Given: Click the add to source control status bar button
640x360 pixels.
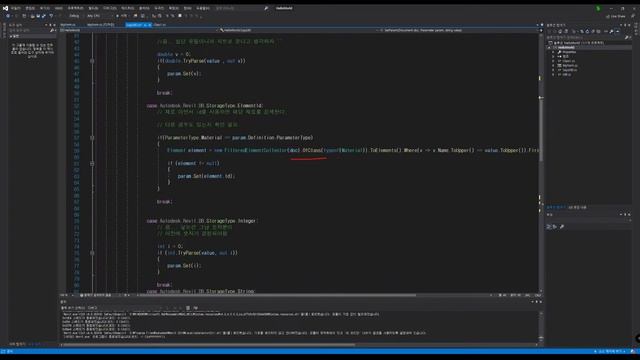Looking at the screenshot, I should click(x=609, y=351).
